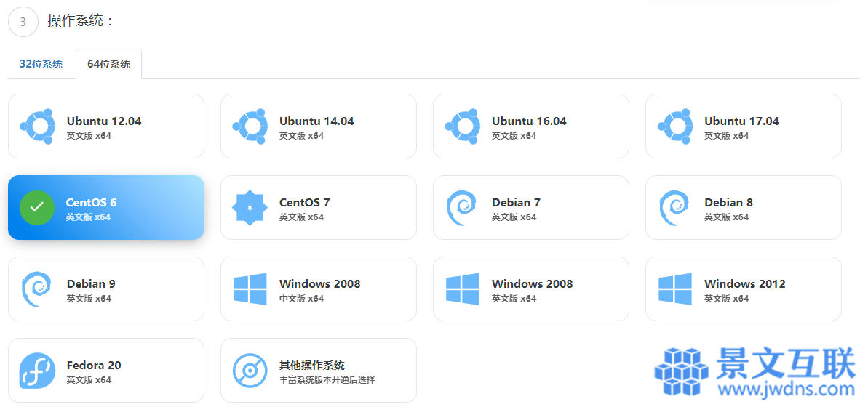Click the Debian 9 swirl icon

36,289
